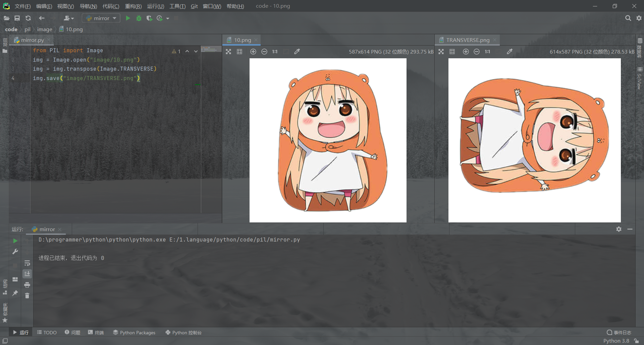
Task: Zoom out on the TRANSVERSE.png image
Action: tap(477, 52)
